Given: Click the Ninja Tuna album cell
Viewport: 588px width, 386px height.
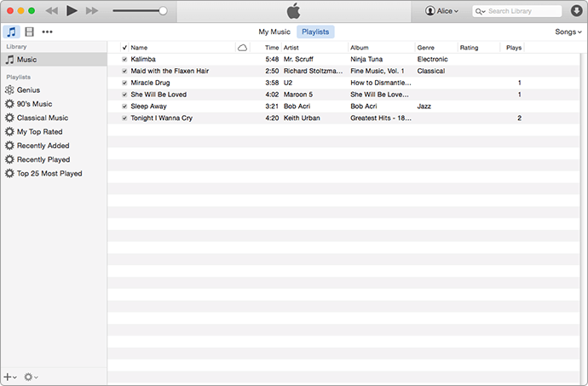Looking at the screenshot, I should coord(366,60).
